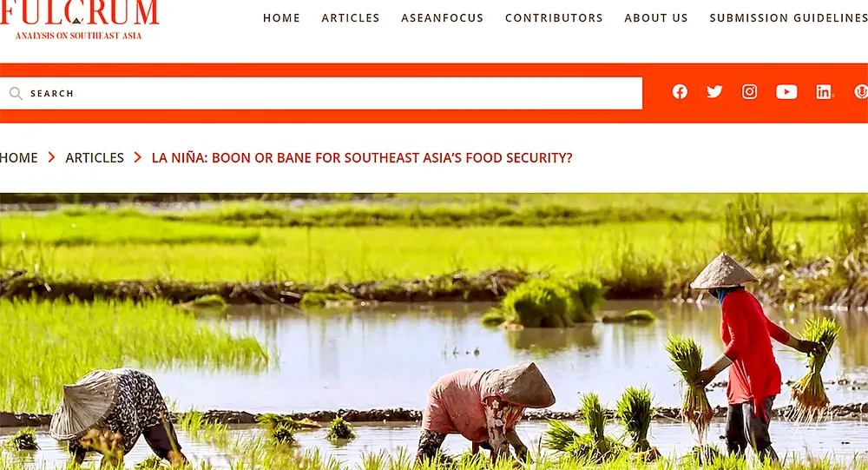Open the Contributors menu item
This screenshot has height=470, width=868.
(x=554, y=17)
